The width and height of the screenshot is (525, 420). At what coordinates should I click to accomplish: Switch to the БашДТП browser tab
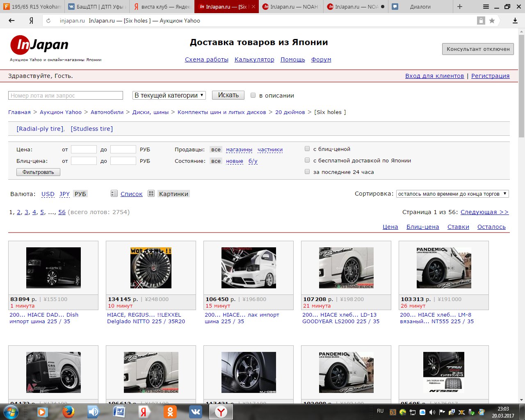click(x=97, y=7)
